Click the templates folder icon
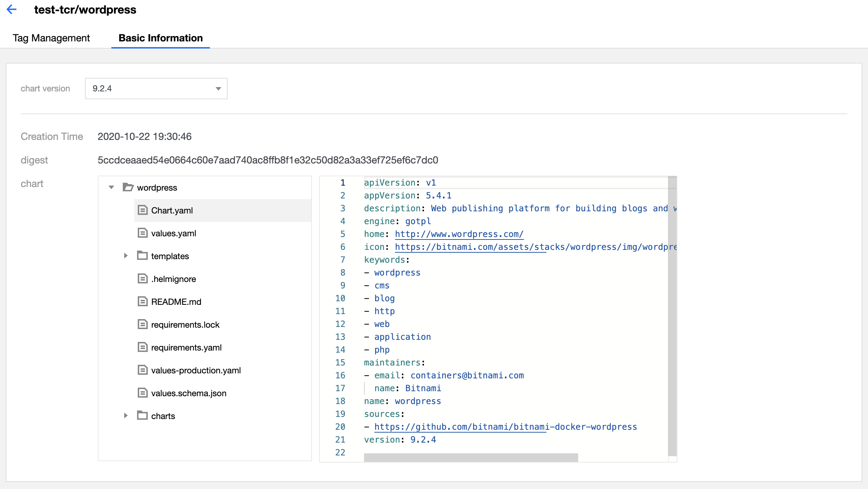This screenshot has width=868, height=489. (142, 256)
